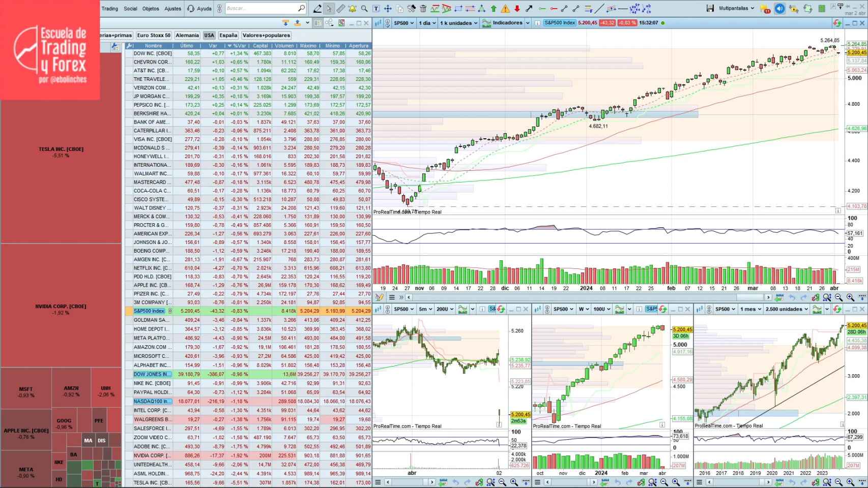The width and height of the screenshot is (868, 488).
Task: Open heatmap view from the watchlist toolbar
Action: click(341, 22)
